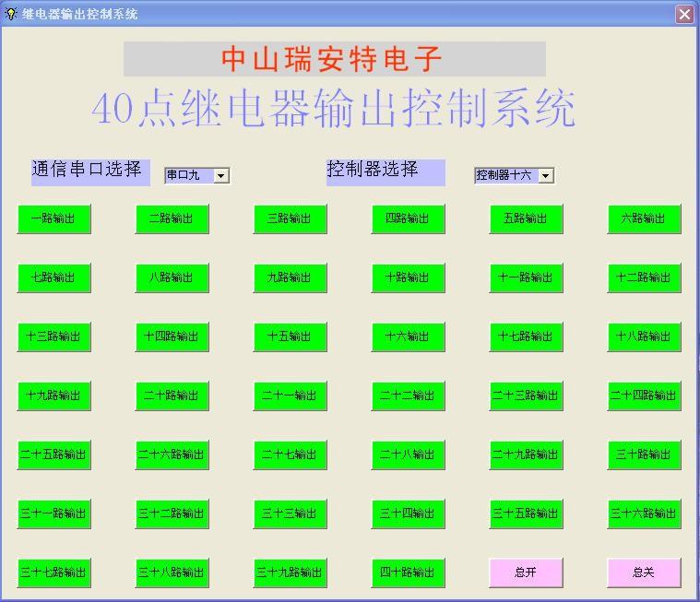The image size is (700, 602).
Task: Turn all relays off with 总关
Action: click(644, 572)
